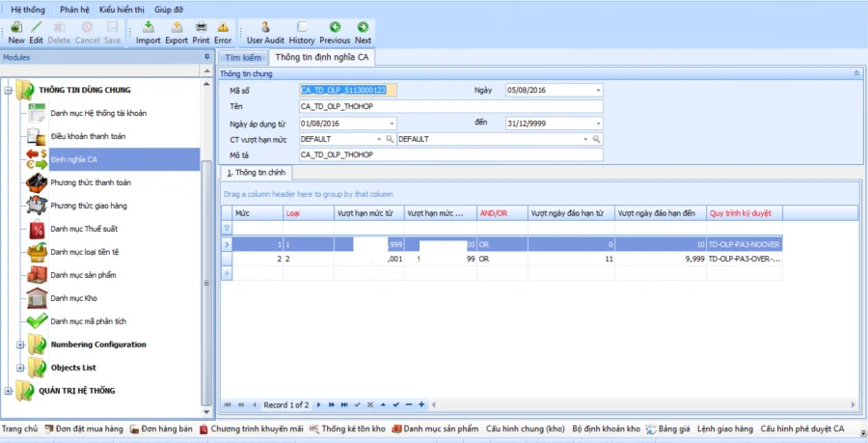Click plus to append grid row
This screenshot has width=868, height=443.
pos(421,404)
